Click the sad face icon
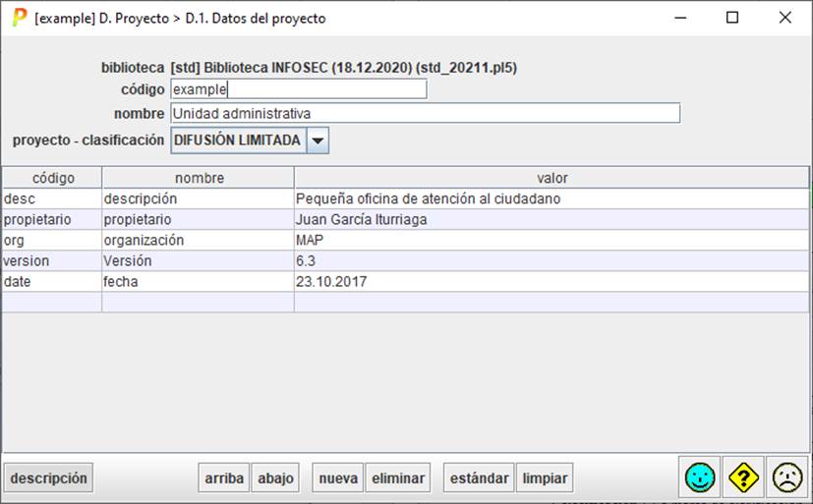The height and width of the screenshot is (504, 813). (x=786, y=477)
